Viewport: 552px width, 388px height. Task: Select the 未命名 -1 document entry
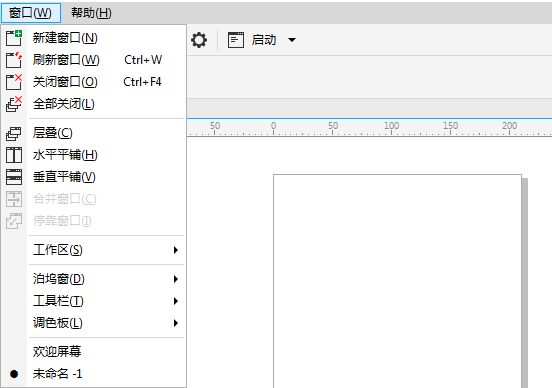point(93,374)
